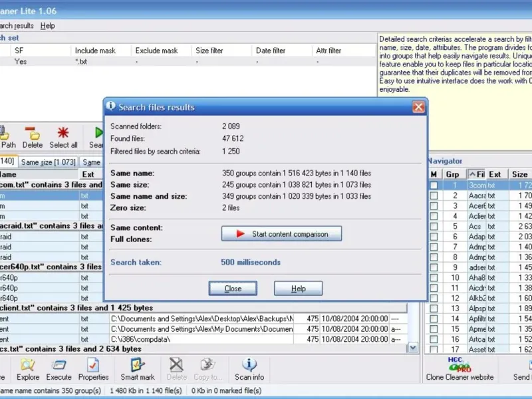The height and width of the screenshot is (399, 532).
Task: Select the *.txt include mask cell
Action: (x=101, y=61)
